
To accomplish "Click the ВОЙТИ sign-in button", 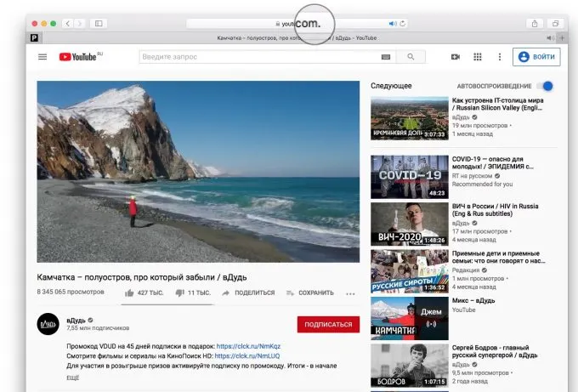I will coord(536,57).
